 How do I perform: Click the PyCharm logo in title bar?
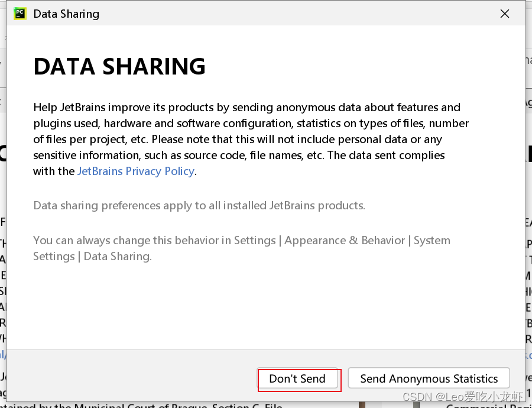pos(20,14)
